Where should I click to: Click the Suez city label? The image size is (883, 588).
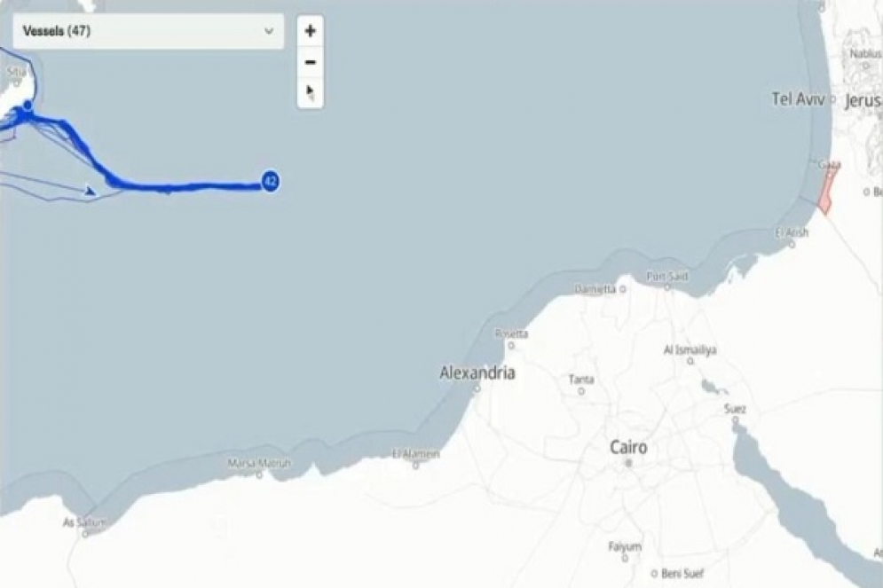click(x=735, y=409)
